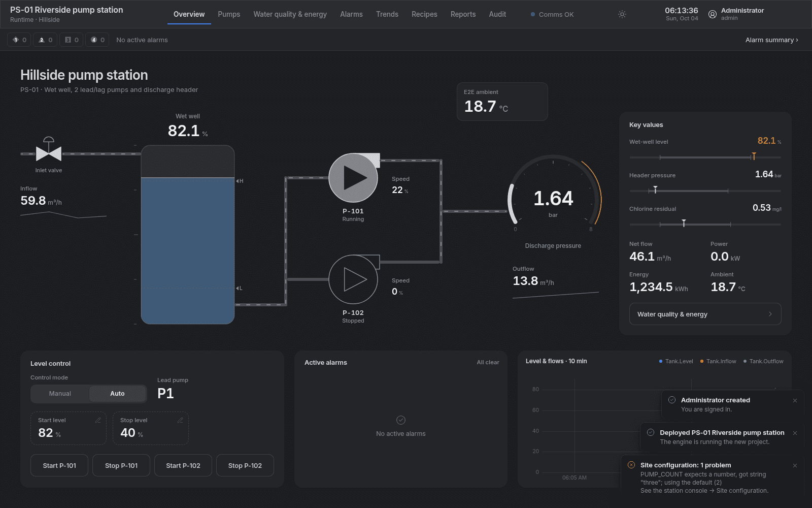Open priority 4 alarm counter badge
812x508 pixels.
pos(97,40)
